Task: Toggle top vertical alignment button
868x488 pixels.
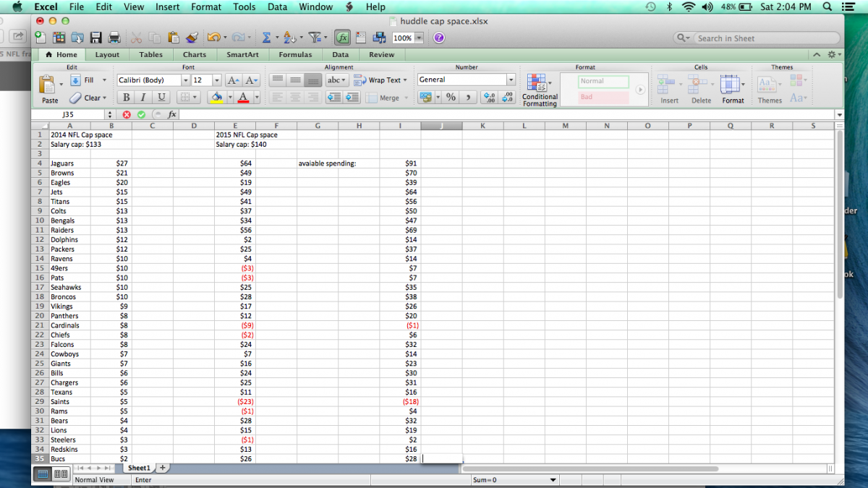Action: click(278, 80)
